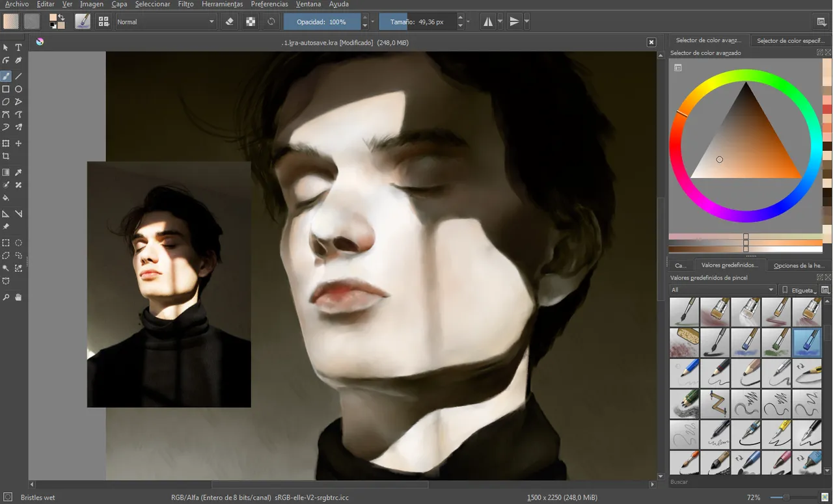Select the Polygon tool
This screenshot has width=833, height=504.
click(x=6, y=102)
